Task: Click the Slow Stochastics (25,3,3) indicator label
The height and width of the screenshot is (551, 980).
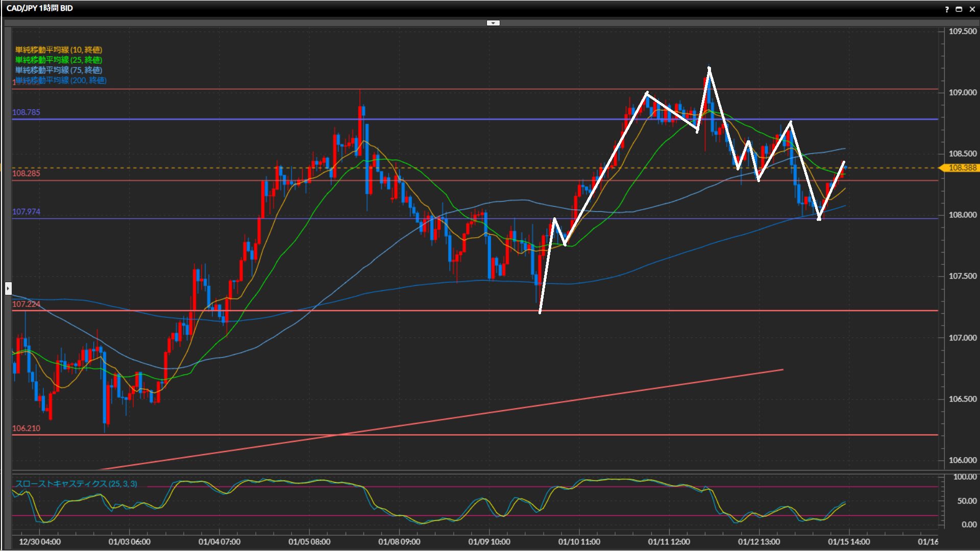Action: coord(76,484)
